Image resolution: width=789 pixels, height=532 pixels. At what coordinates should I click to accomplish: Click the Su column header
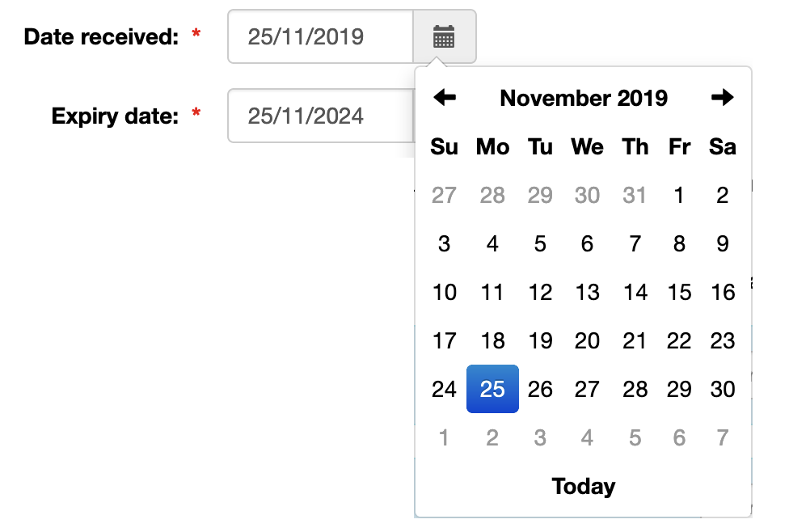pyautogui.click(x=444, y=147)
